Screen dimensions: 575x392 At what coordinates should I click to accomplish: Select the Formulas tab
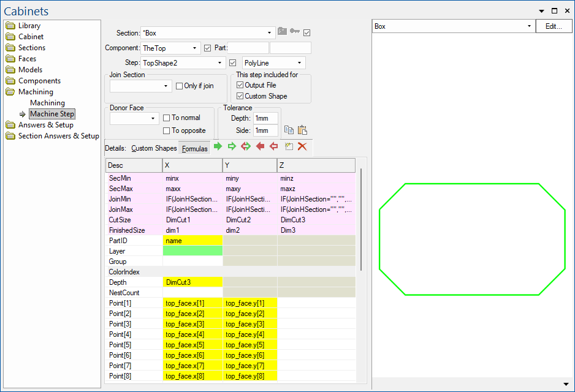click(194, 148)
